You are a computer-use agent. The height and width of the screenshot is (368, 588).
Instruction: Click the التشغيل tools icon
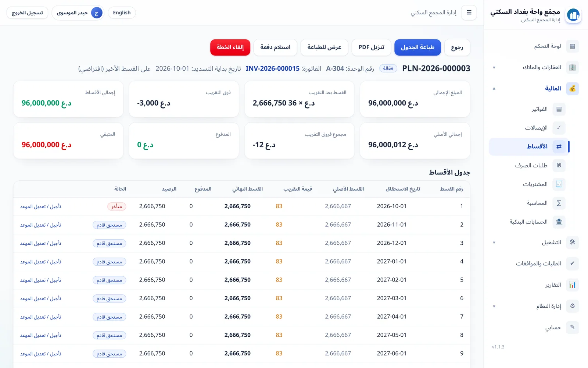(572, 243)
